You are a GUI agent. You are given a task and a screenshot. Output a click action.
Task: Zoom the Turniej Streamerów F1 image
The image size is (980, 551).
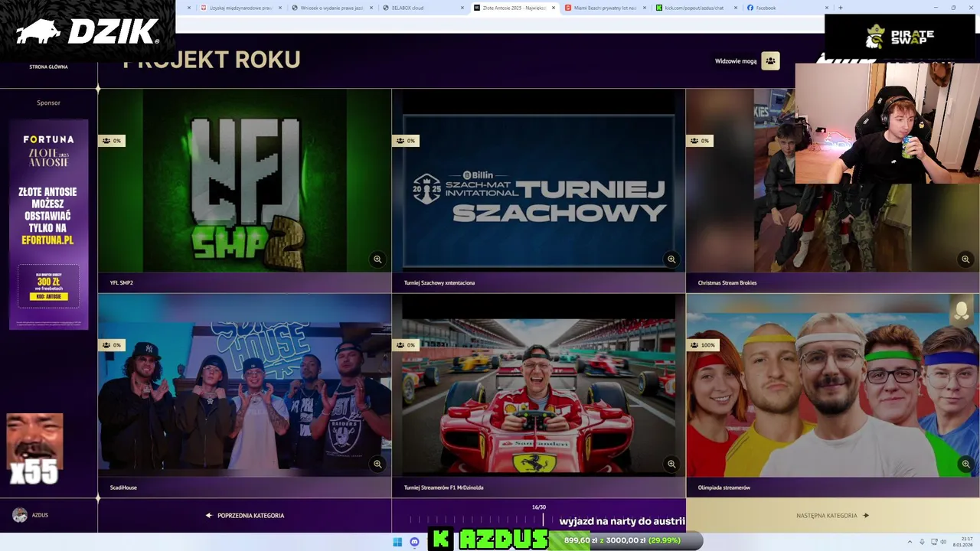pos(671,464)
